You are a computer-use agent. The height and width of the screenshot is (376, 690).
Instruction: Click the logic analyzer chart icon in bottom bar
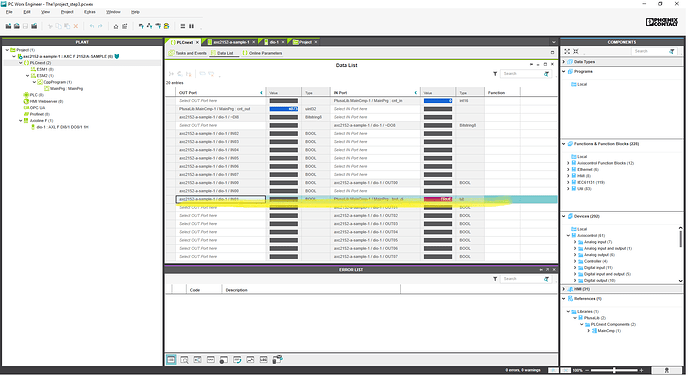click(250, 360)
